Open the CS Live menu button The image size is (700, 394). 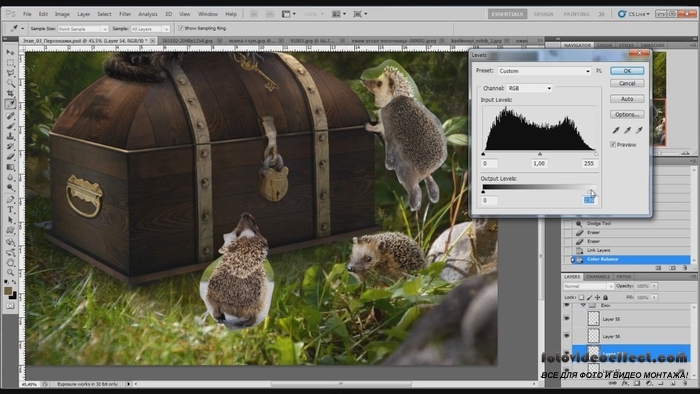tap(634, 14)
